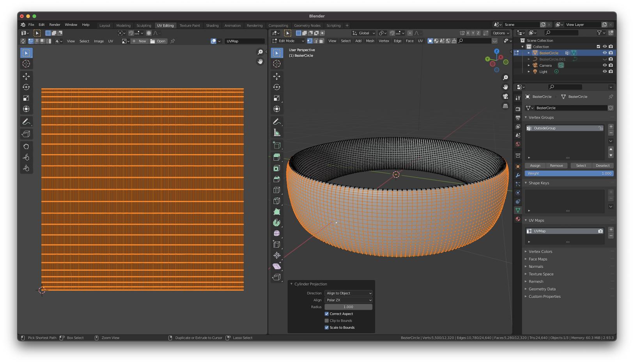Select the Inset Faces tool
The height and width of the screenshot is (364, 634).
[277, 168]
